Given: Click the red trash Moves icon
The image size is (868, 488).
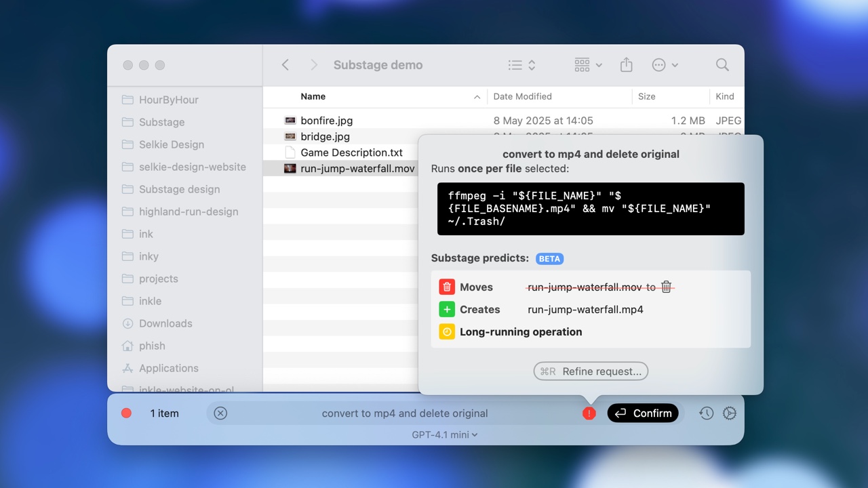Looking at the screenshot, I should point(447,287).
